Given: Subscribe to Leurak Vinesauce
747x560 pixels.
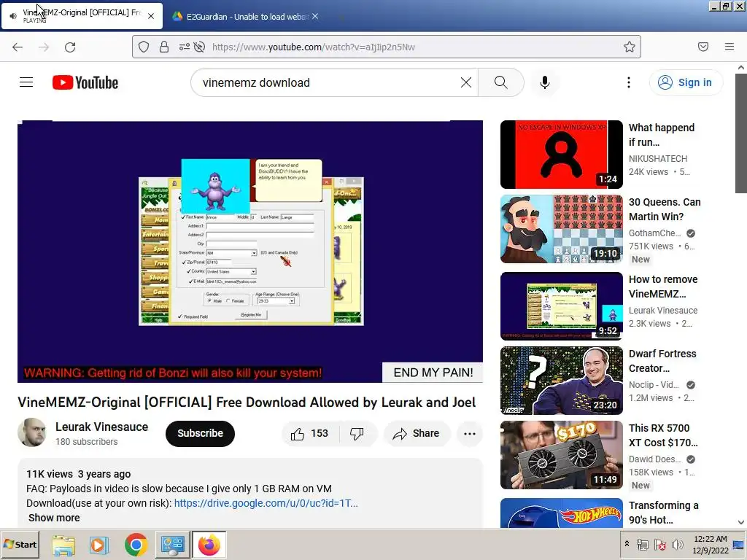Looking at the screenshot, I should (200, 433).
